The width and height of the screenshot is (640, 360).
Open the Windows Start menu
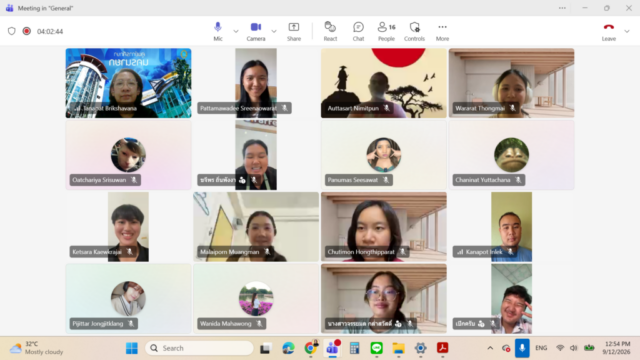(131, 348)
